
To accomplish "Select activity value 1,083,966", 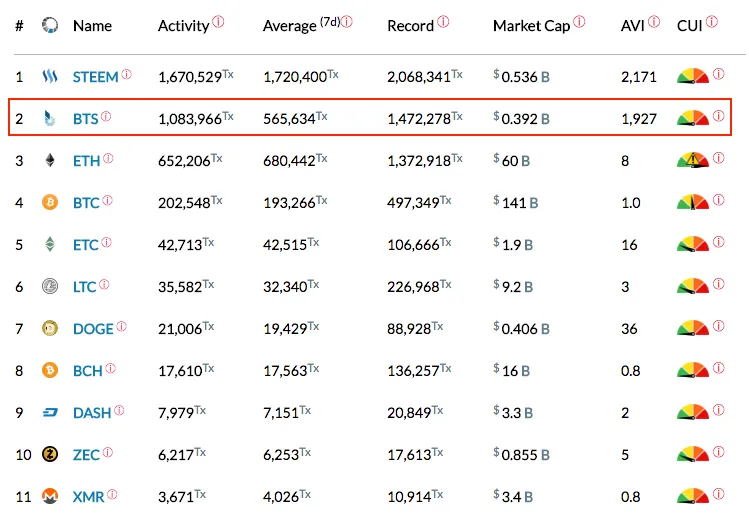I will coord(190,119).
